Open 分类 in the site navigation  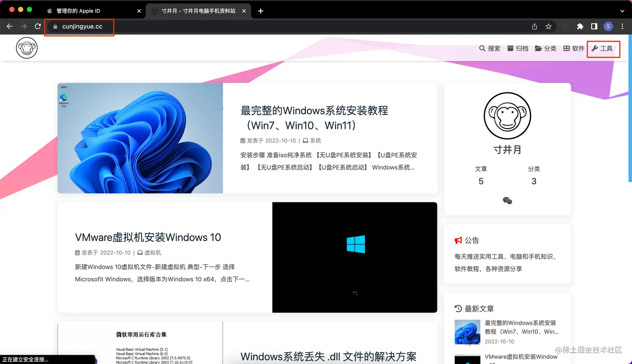click(x=546, y=48)
